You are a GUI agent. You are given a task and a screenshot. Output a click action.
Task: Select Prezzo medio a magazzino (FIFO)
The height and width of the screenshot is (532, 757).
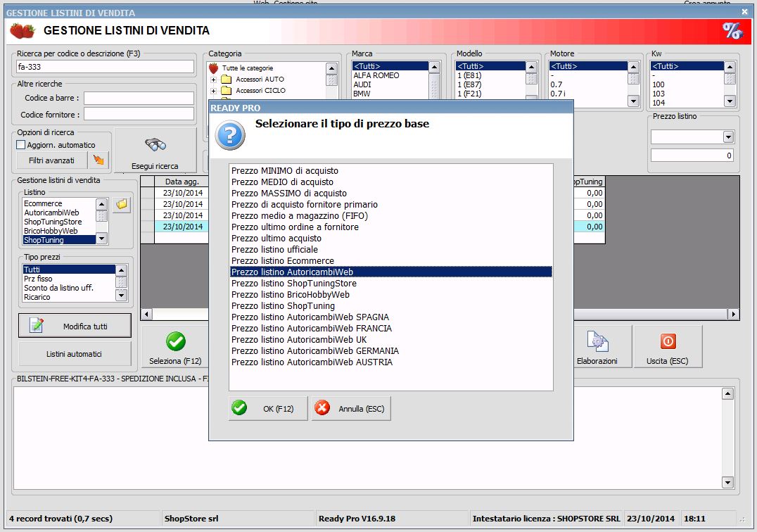click(390, 216)
